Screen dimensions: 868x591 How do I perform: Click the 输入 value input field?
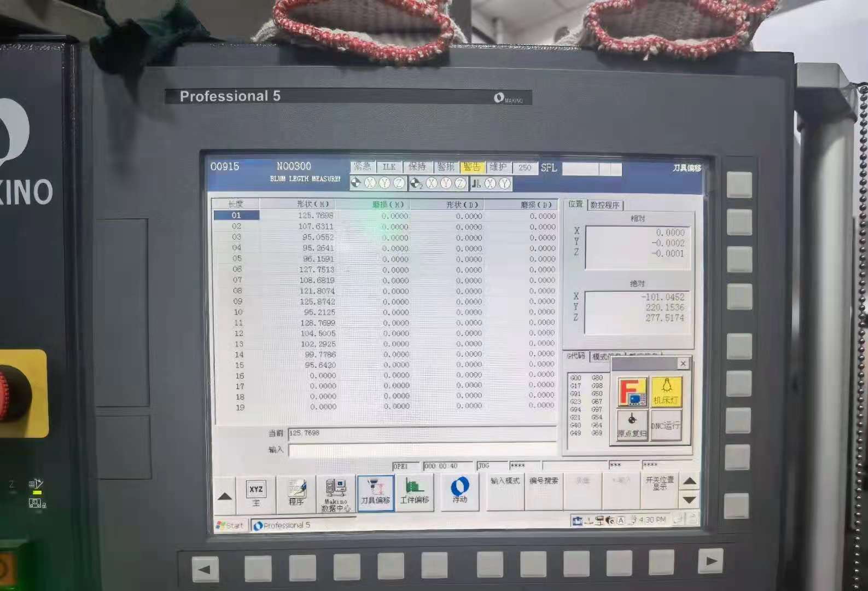421,450
